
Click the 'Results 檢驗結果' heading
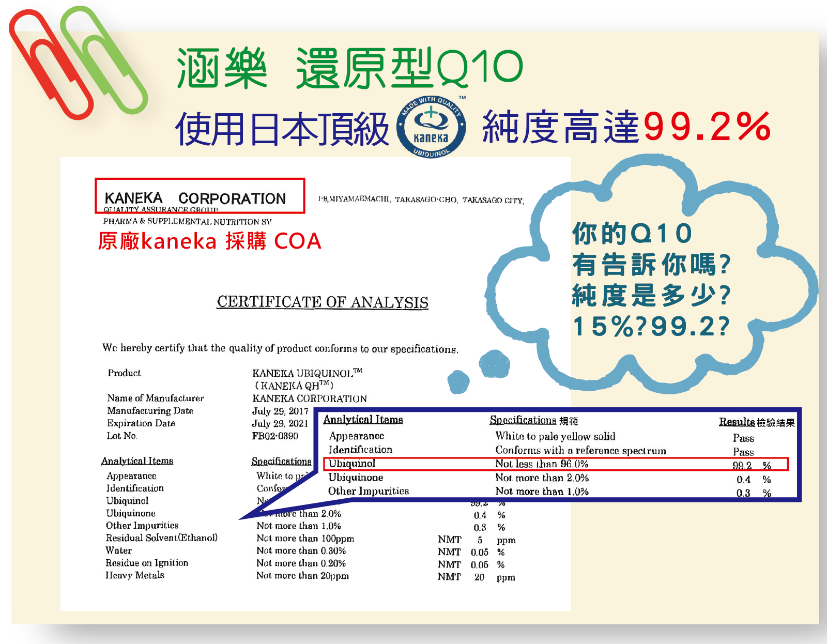(x=757, y=422)
